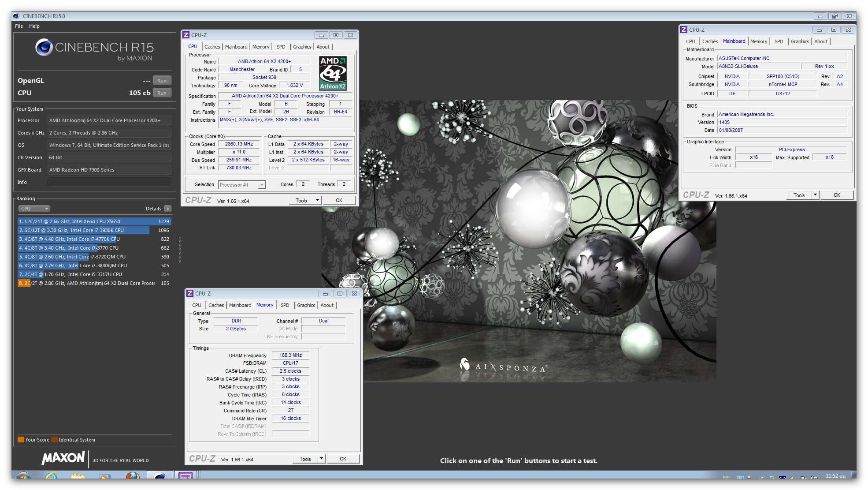Run the CPU benchmark
Viewport: 868px width, 490px height.
point(162,93)
